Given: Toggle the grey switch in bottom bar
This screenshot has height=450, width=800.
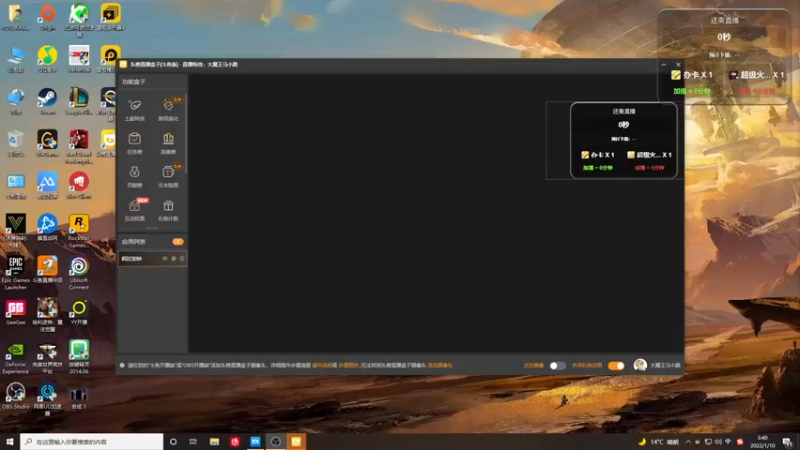Looking at the screenshot, I should (x=557, y=365).
